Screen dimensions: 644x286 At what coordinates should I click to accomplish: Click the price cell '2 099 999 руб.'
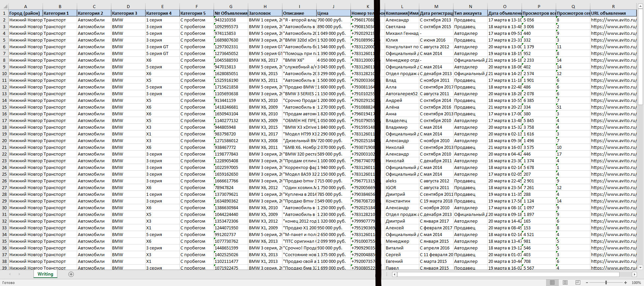tap(333, 241)
